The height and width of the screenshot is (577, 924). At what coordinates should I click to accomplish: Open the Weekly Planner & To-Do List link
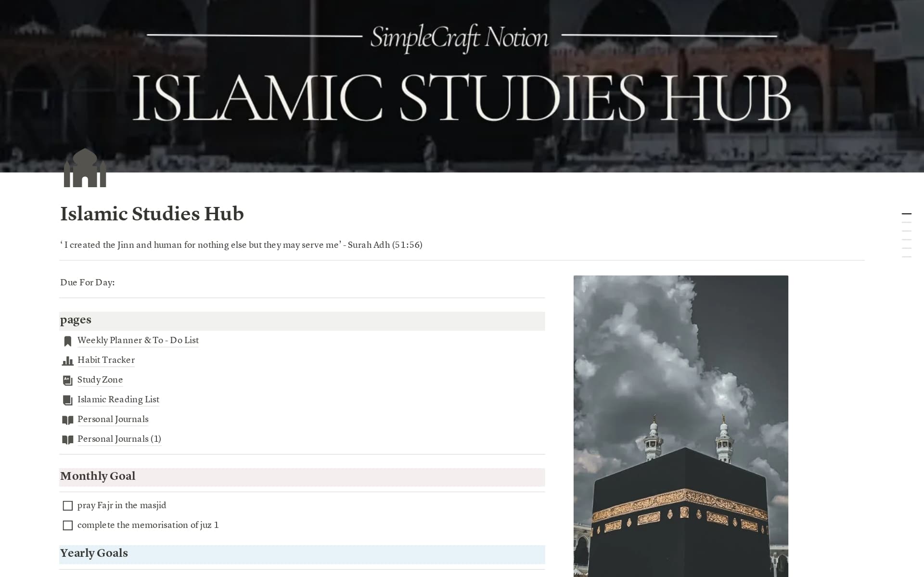point(138,340)
